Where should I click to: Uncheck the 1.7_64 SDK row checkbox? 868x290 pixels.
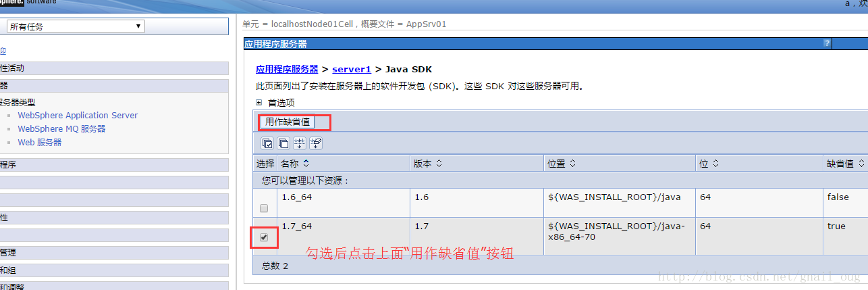tap(264, 237)
